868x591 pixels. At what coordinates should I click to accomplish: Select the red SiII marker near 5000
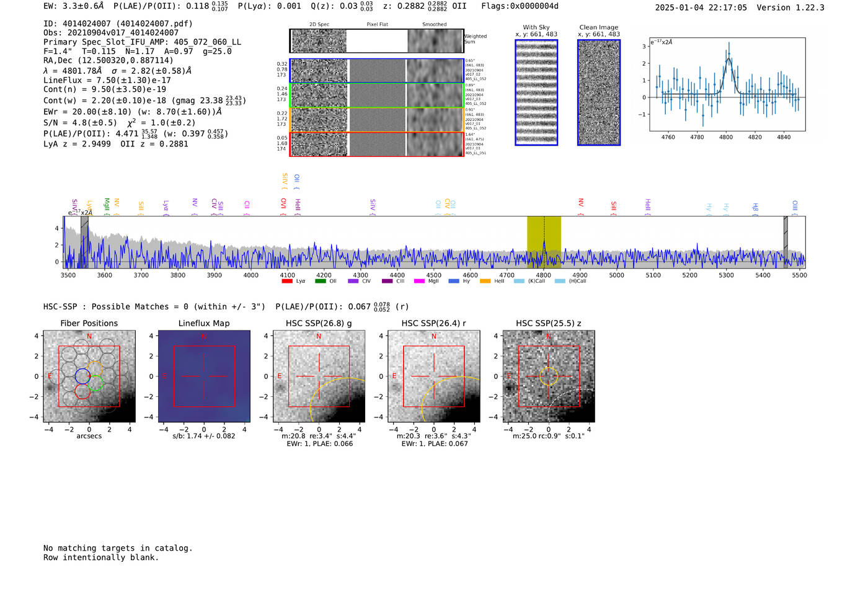[614, 208]
